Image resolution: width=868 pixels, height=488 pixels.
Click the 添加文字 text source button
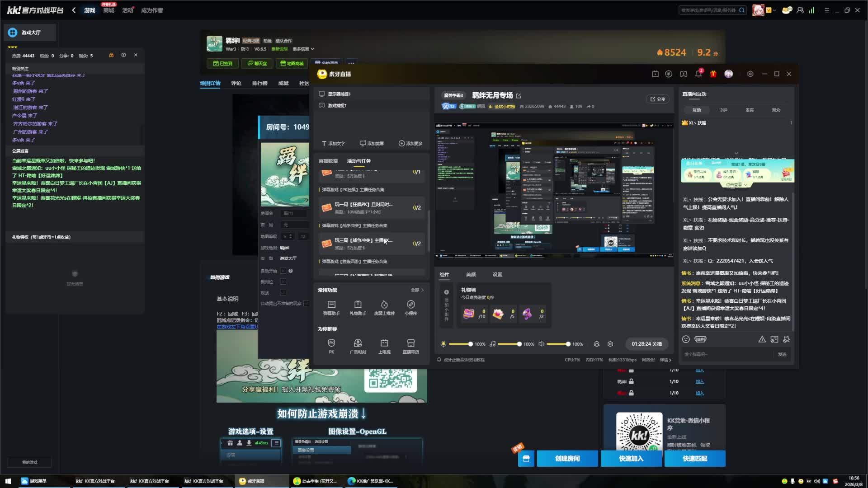(x=333, y=143)
